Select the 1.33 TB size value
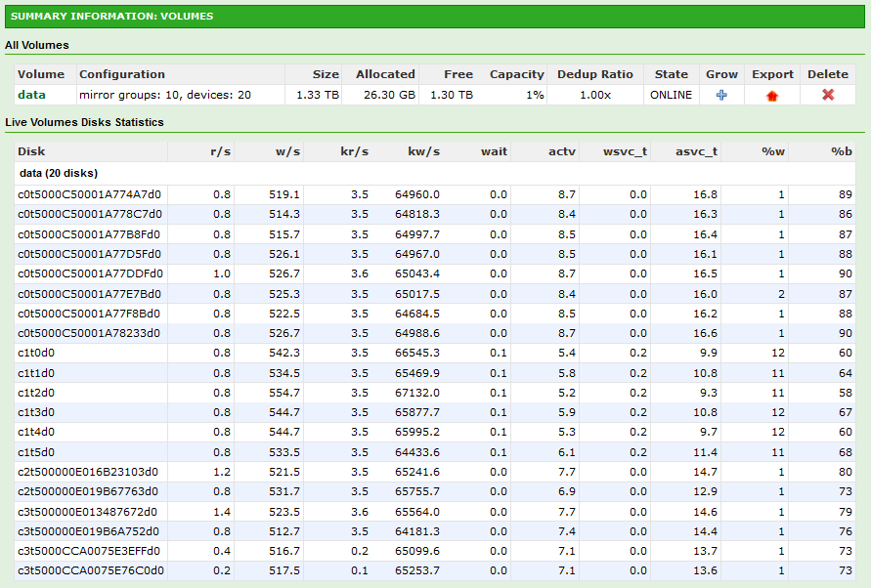The image size is (871, 588). click(x=317, y=95)
